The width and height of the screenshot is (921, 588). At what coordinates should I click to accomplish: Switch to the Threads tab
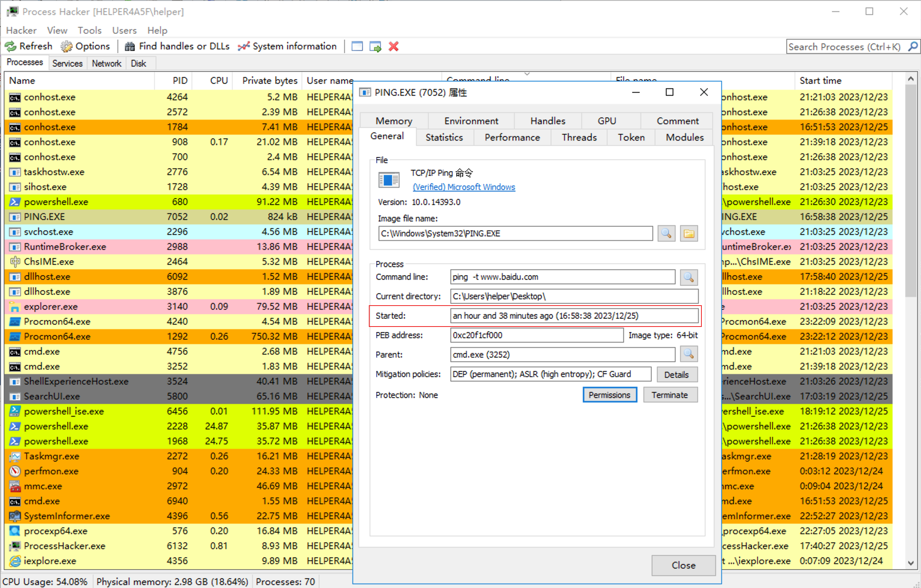579,137
